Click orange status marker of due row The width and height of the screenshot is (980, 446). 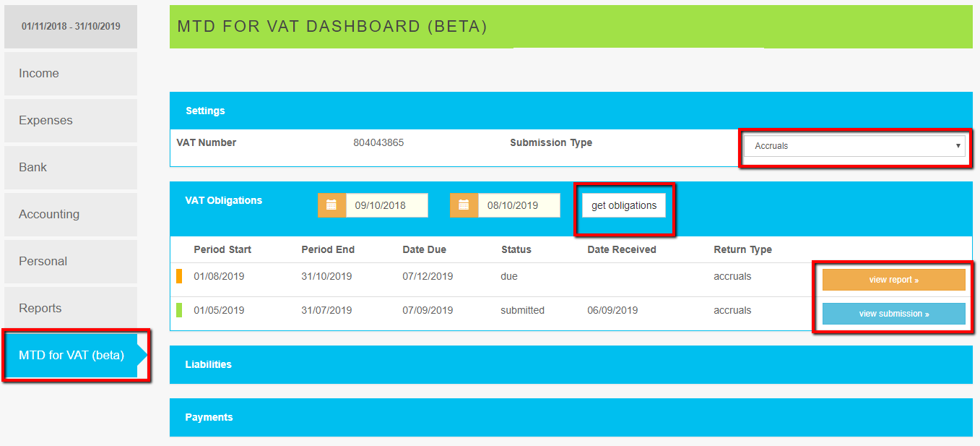point(179,276)
